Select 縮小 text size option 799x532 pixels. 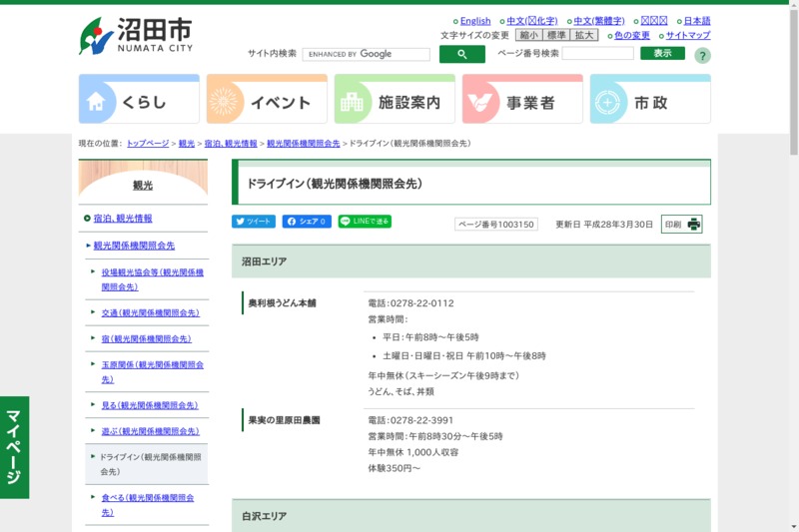(x=528, y=35)
